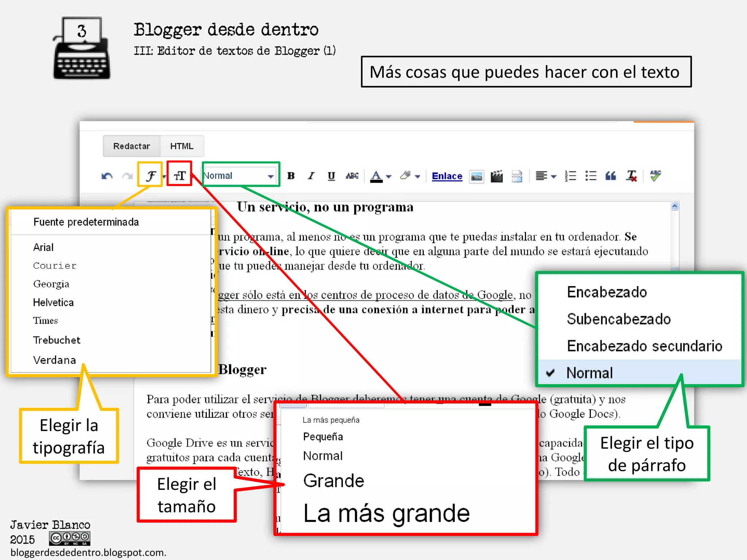
Task: Click the spell check icon
Action: click(655, 176)
